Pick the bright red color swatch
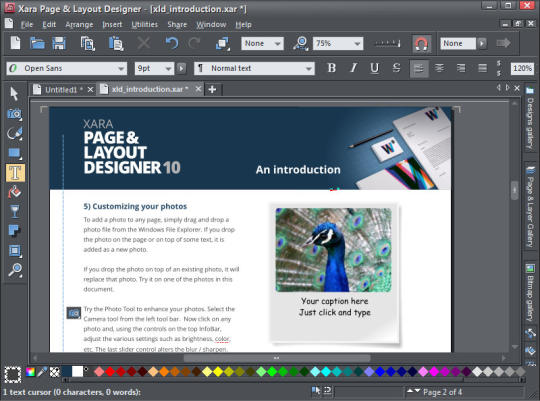The height and width of the screenshot is (401, 540). click(x=110, y=371)
